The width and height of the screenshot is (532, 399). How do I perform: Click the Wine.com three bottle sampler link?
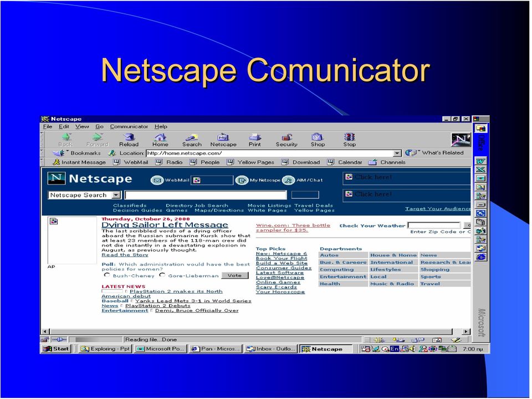(293, 228)
